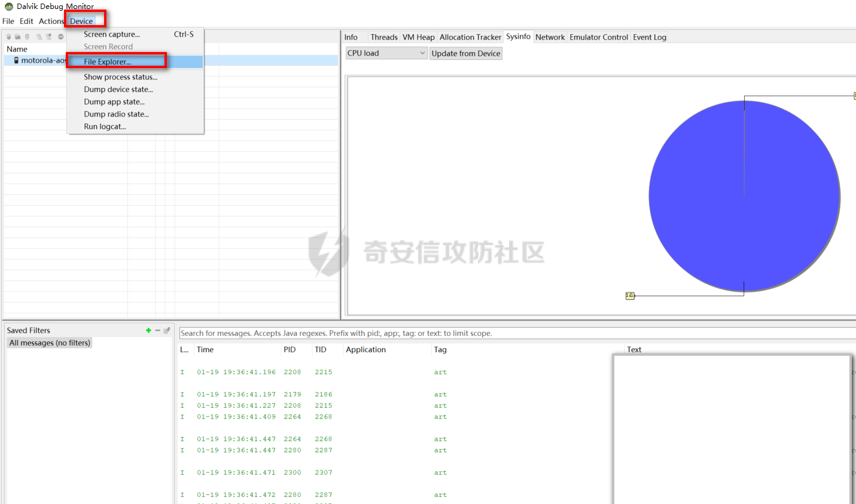Click the Name column header

tap(17, 49)
